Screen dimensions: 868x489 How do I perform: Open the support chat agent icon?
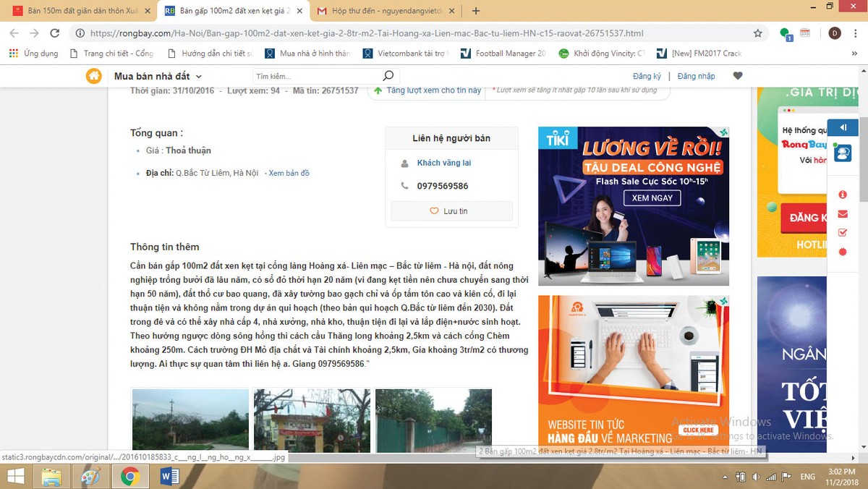(843, 153)
